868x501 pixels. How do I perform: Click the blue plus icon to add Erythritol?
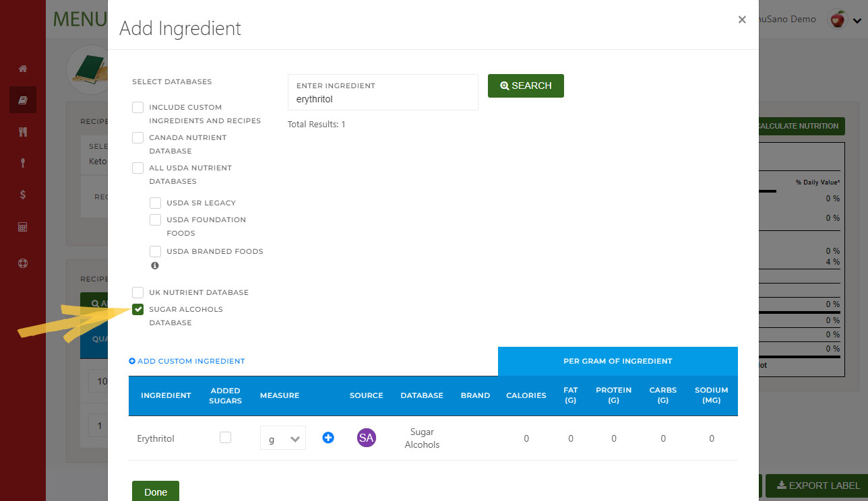[x=328, y=438]
